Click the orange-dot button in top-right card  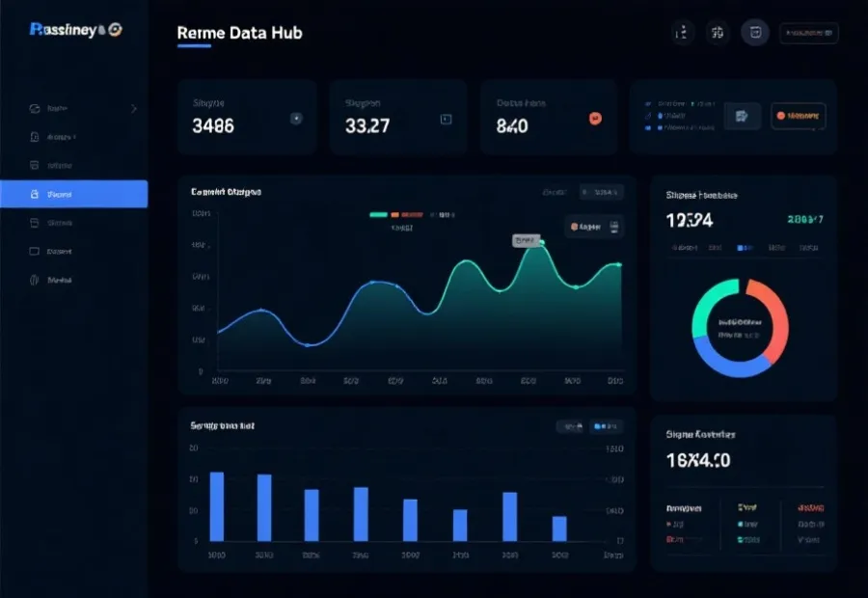(798, 116)
